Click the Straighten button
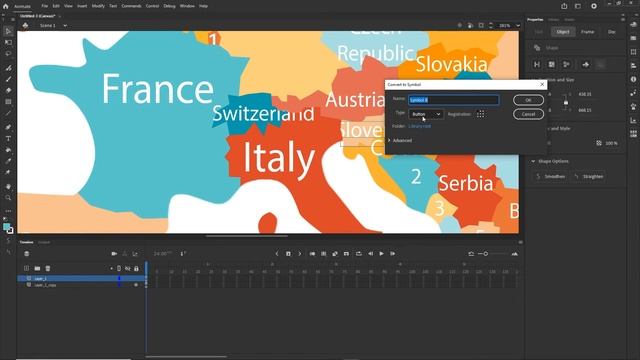The height and width of the screenshot is (360, 640). [x=589, y=177]
